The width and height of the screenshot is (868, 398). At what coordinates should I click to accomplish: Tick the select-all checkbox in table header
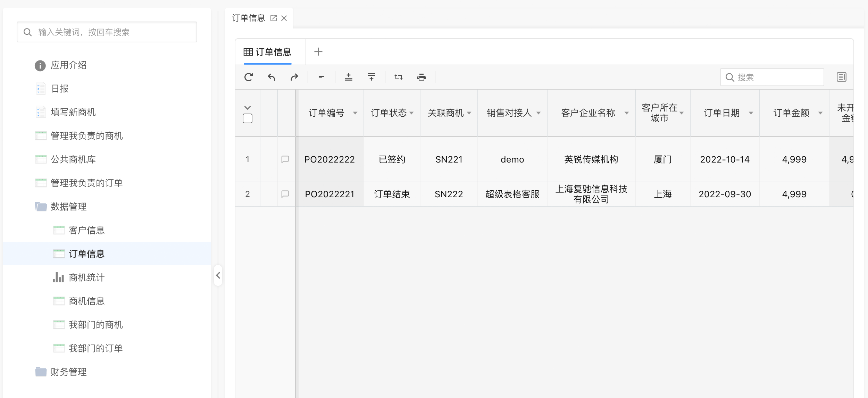click(248, 119)
